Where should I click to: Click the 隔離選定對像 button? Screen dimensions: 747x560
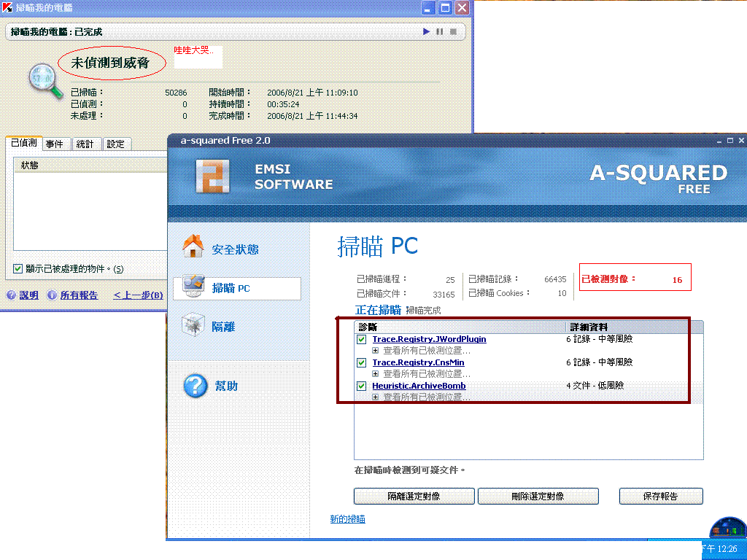click(x=413, y=497)
